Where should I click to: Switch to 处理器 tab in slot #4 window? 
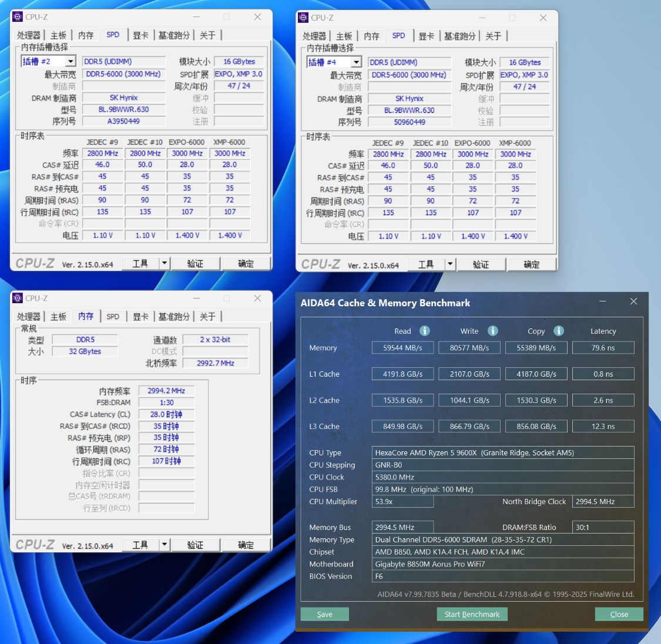[314, 36]
